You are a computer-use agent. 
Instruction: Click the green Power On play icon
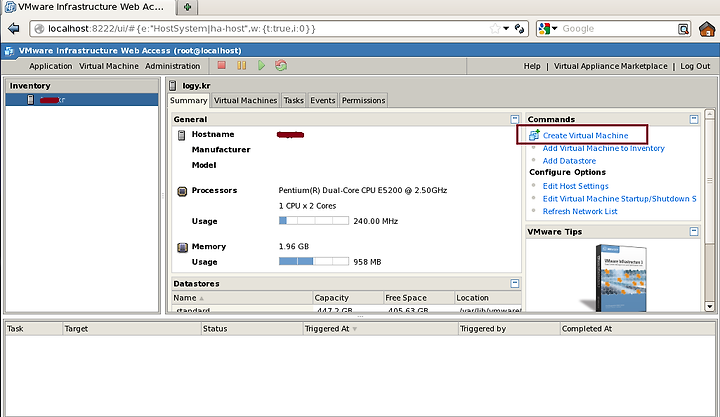point(261,66)
